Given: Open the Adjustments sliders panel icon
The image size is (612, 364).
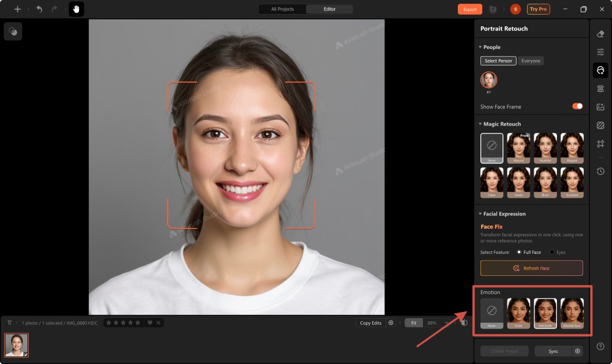Looking at the screenshot, I should click(600, 52).
